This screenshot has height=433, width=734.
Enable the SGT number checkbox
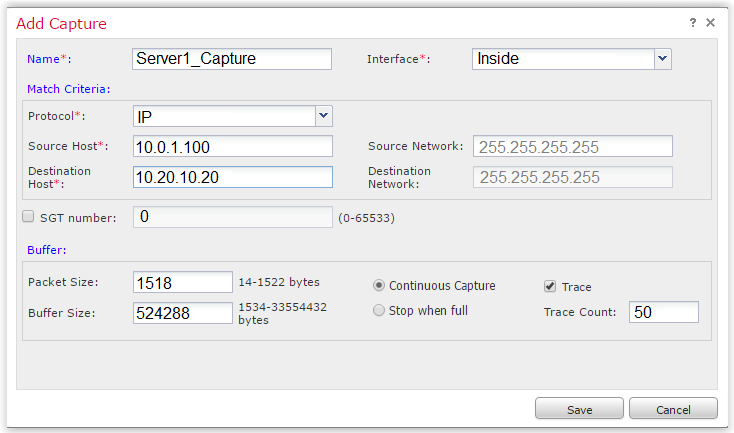pos(28,216)
